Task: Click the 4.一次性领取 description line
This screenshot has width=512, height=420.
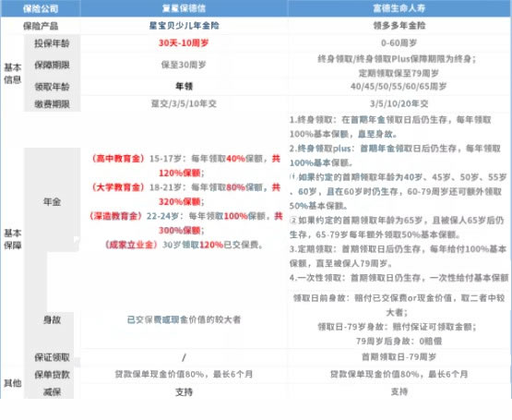Action: tap(399, 278)
